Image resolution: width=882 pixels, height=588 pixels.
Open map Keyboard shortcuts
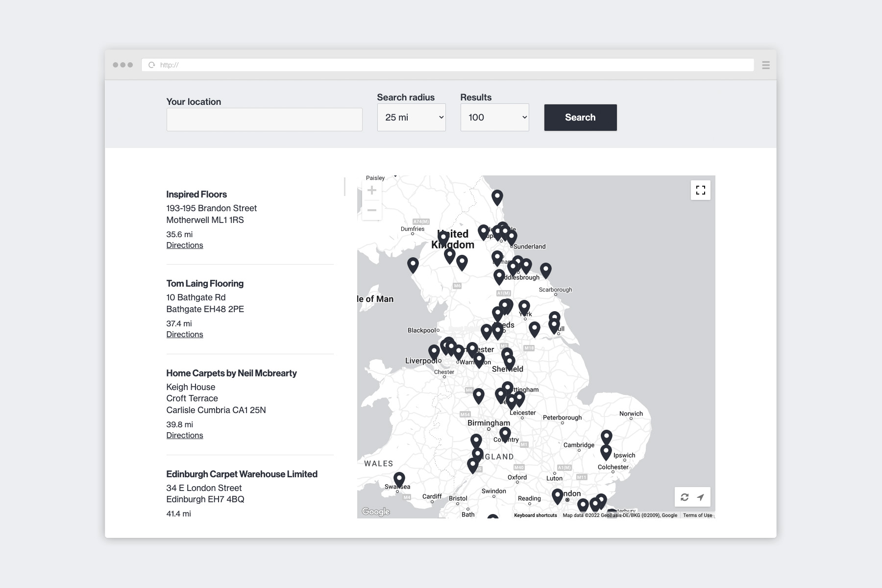click(x=536, y=515)
